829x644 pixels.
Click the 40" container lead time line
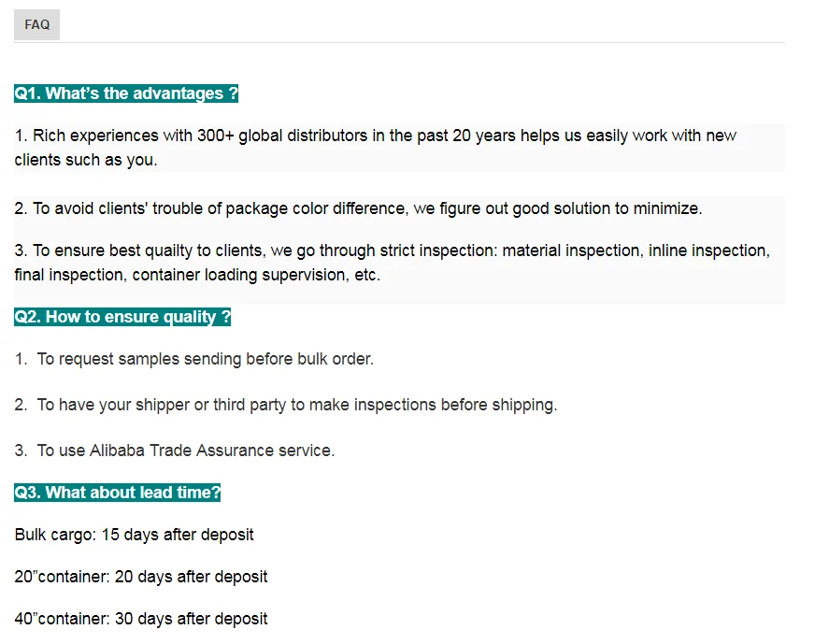coord(141,619)
